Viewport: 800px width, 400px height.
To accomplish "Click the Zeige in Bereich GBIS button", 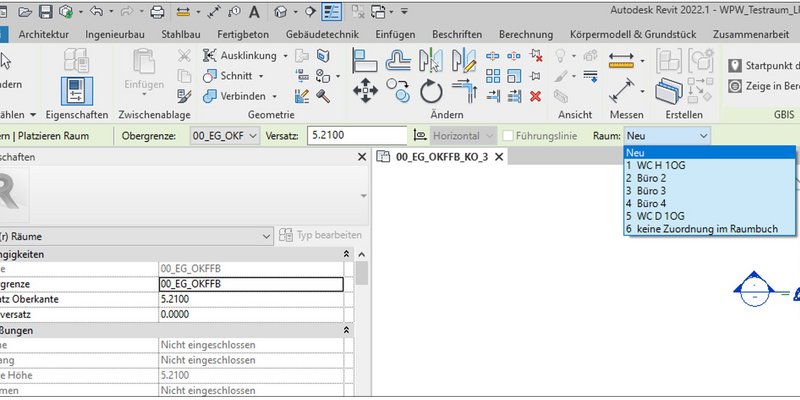I will tap(763, 86).
